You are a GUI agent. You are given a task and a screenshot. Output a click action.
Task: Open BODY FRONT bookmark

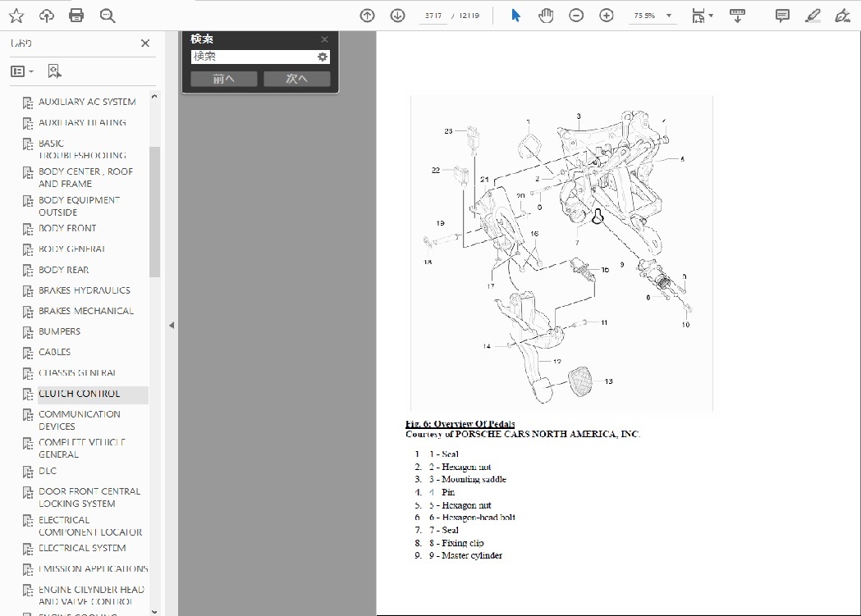pos(67,228)
